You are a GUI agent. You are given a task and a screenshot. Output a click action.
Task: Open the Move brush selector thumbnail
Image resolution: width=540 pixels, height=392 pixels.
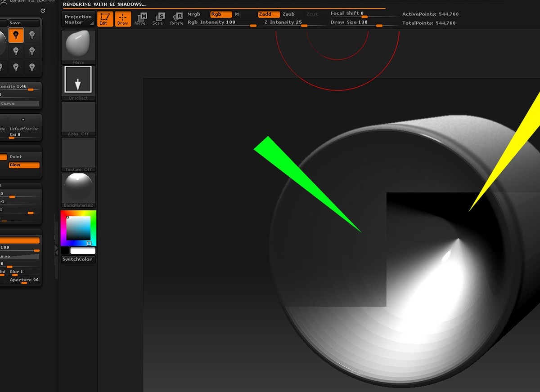click(x=78, y=47)
